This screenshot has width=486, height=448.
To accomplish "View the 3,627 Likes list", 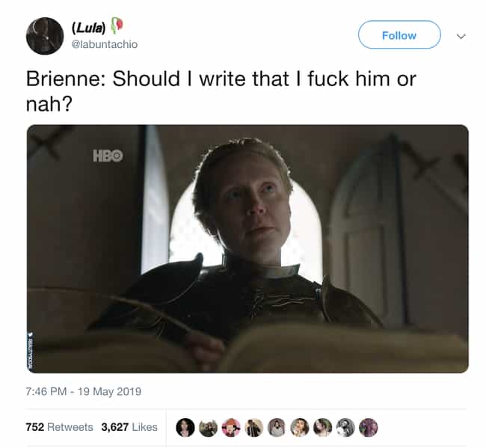I will coord(129,427).
